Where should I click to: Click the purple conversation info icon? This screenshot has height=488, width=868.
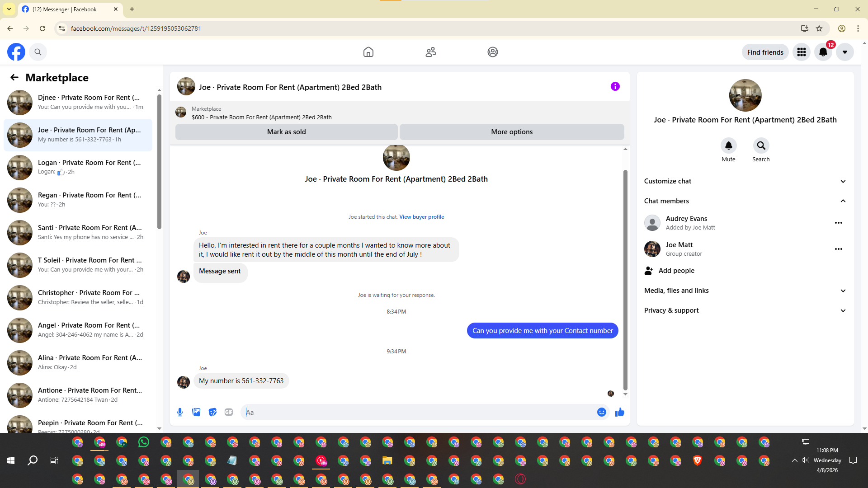(x=615, y=86)
